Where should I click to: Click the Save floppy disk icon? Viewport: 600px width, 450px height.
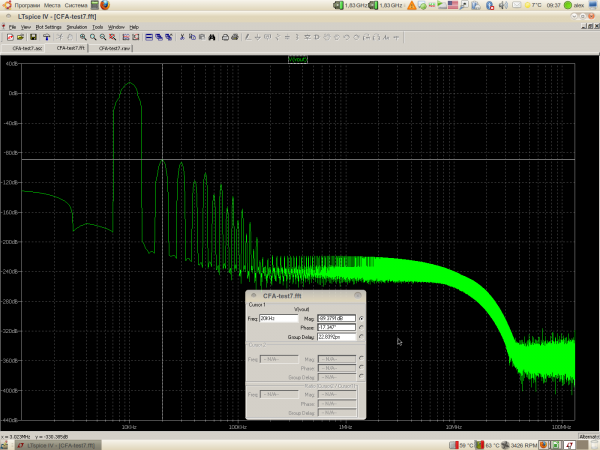coord(33,37)
